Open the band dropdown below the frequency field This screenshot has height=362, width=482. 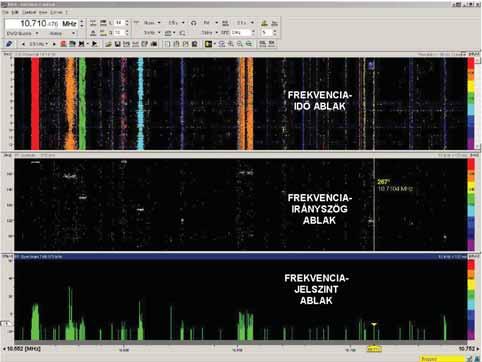click(22, 33)
